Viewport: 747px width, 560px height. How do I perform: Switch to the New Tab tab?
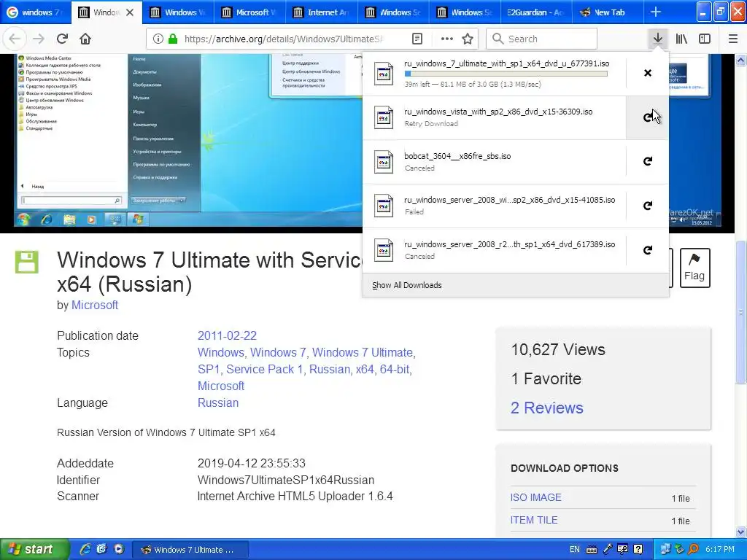coord(608,12)
